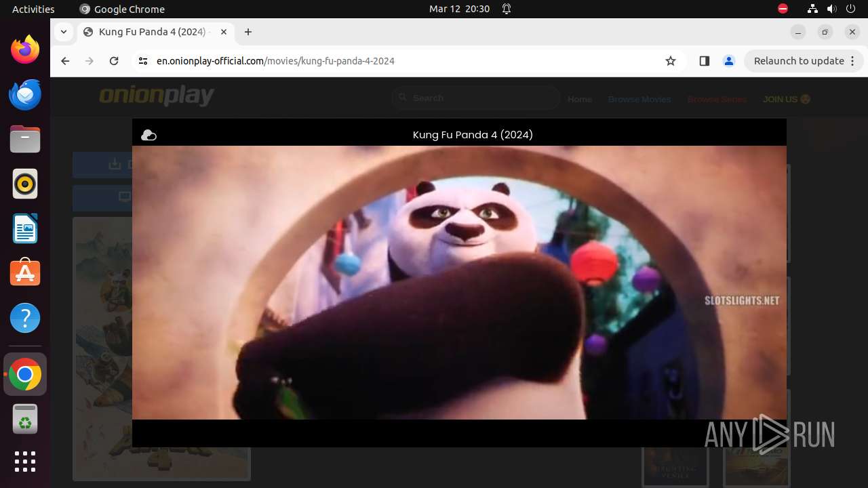Image resolution: width=868 pixels, height=488 pixels.
Task: Open new tab with plus button
Action: point(248,32)
